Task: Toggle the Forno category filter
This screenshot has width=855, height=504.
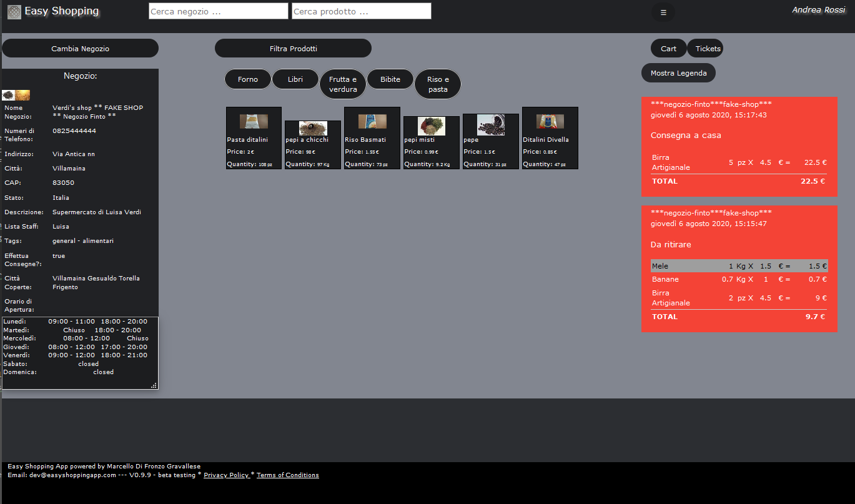Action: [248, 79]
